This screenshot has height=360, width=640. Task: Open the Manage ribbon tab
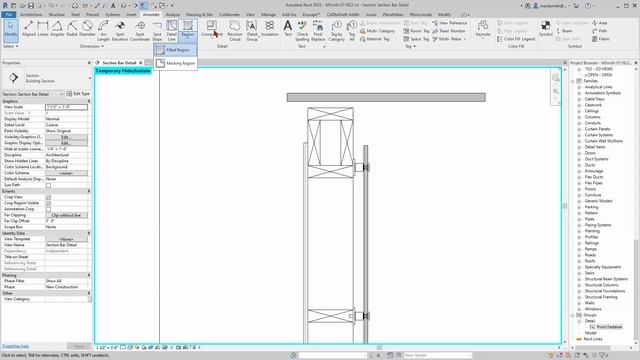pyautogui.click(x=268, y=14)
